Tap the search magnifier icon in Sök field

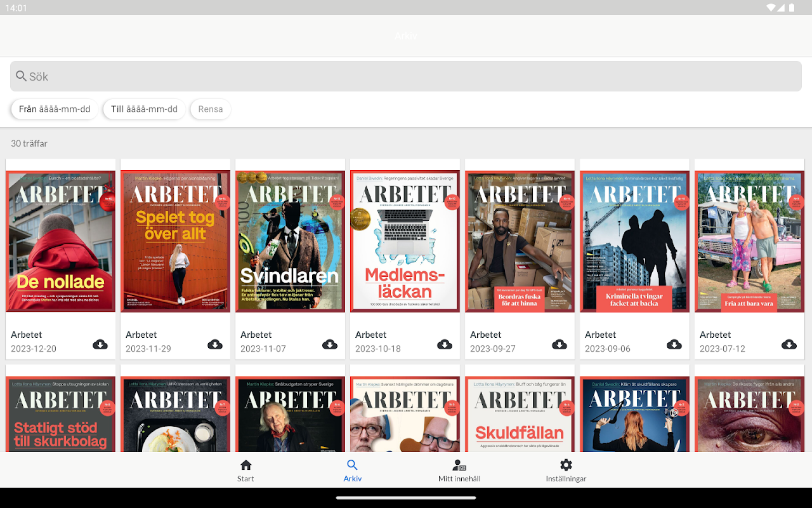[22, 76]
